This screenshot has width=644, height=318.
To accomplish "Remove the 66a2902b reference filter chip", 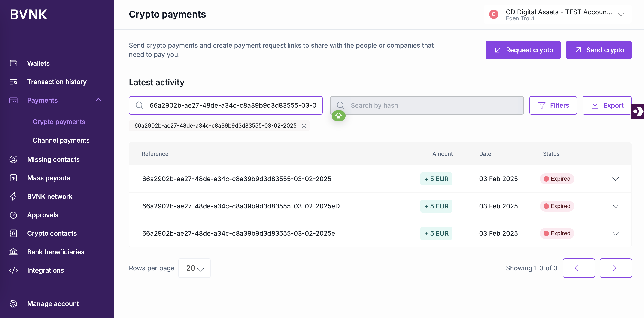I will pos(304,125).
